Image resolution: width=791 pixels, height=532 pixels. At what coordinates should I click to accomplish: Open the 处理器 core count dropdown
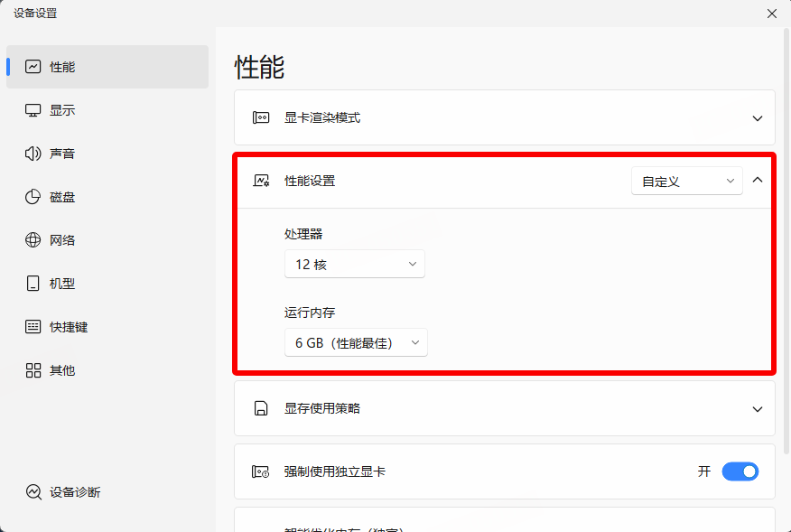[x=355, y=264]
